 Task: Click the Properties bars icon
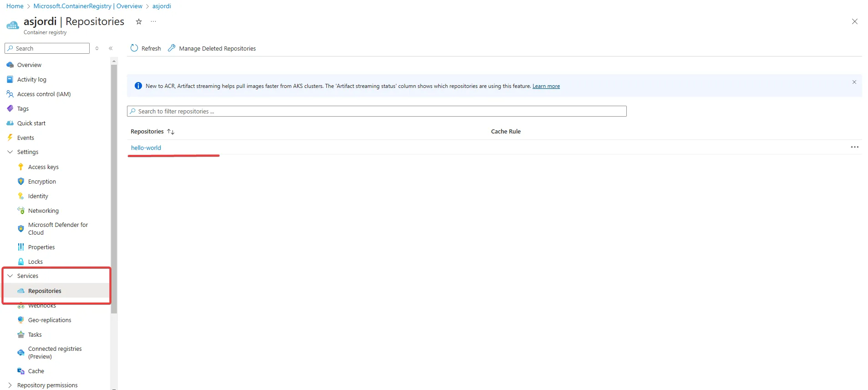[21, 247]
